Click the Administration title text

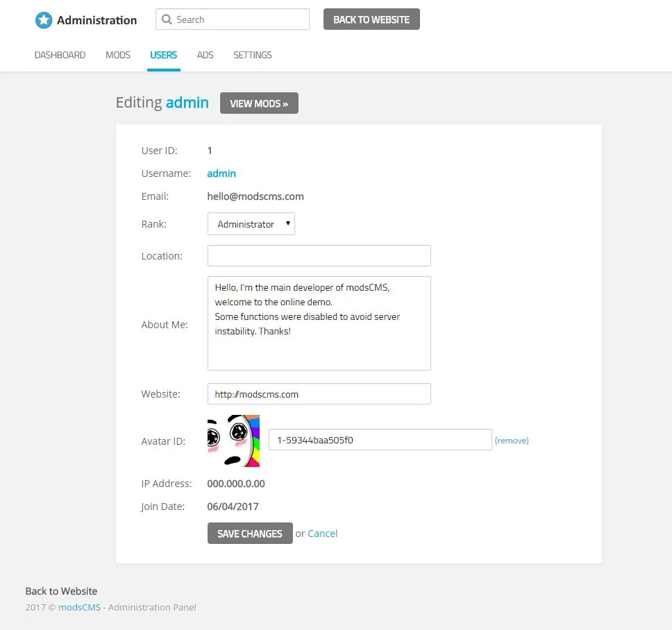point(97,20)
